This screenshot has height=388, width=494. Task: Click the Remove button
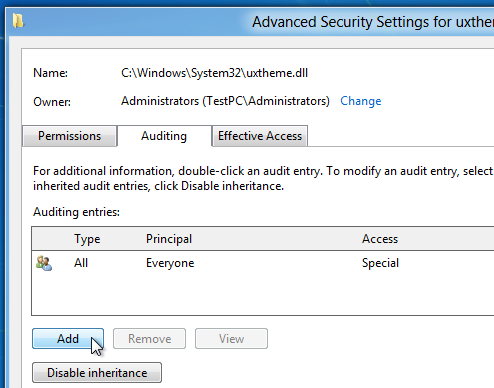[149, 339]
